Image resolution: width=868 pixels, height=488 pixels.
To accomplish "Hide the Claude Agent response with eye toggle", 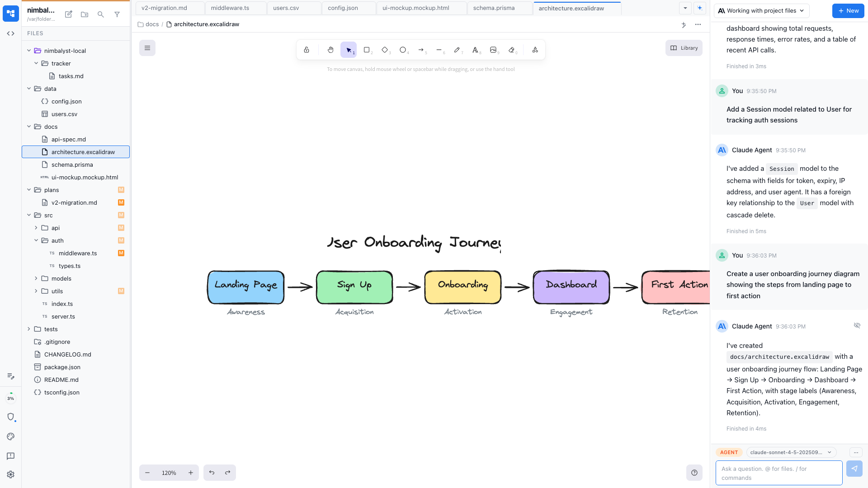I will tap(857, 325).
